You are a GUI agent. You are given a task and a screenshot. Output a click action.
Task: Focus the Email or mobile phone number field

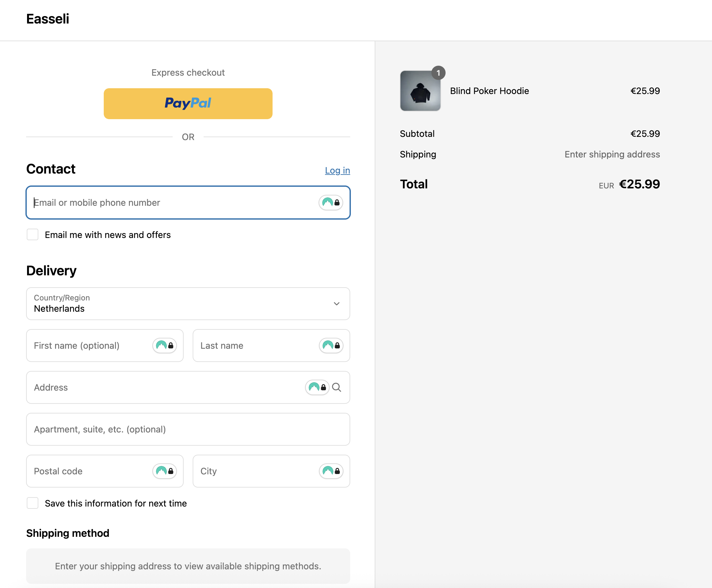(188, 203)
